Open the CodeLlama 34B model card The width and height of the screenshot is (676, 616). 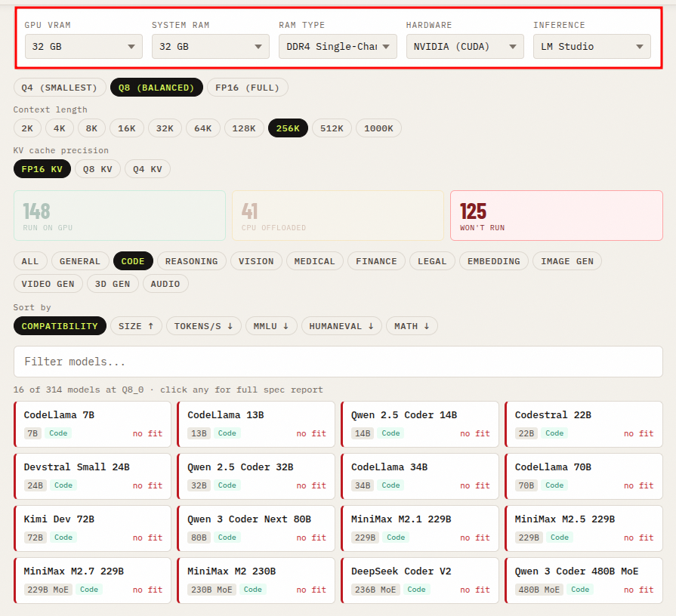420,476
